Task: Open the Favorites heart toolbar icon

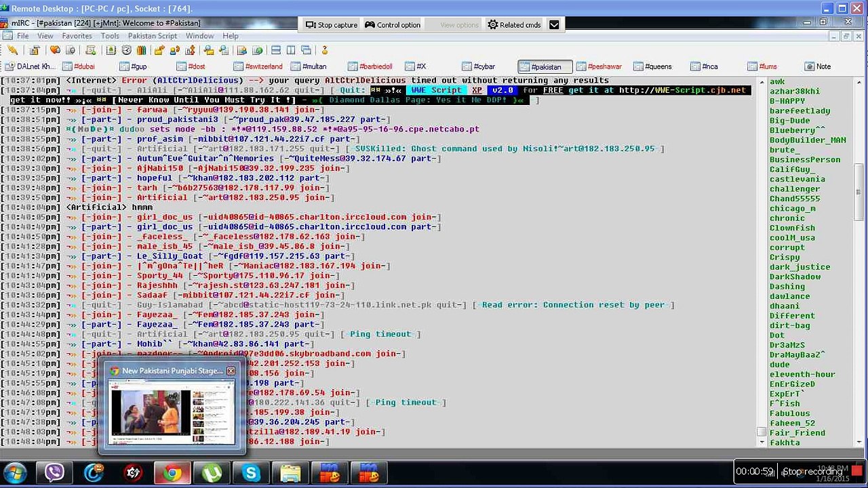Action: (x=55, y=50)
